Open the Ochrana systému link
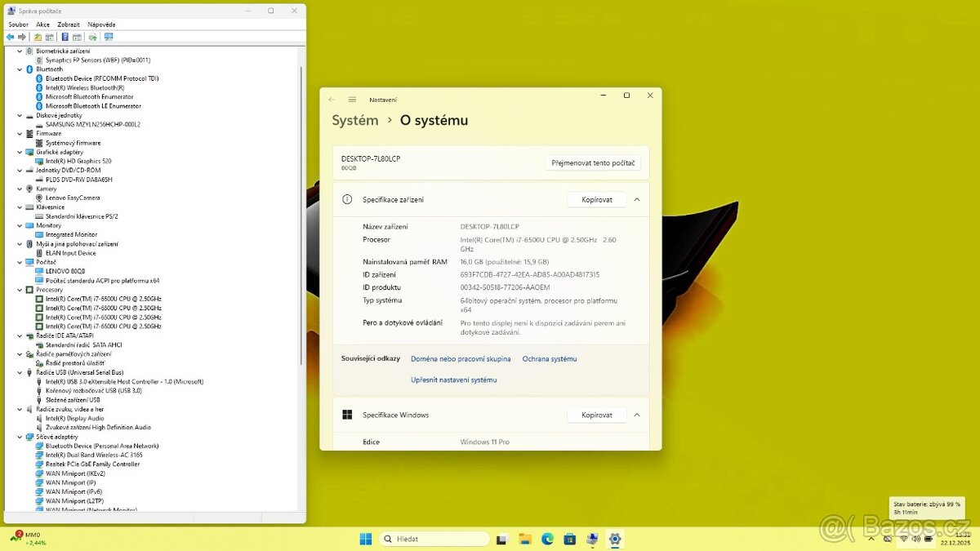The width and height of the screenshot is (980, 551). tap(549, 358)
